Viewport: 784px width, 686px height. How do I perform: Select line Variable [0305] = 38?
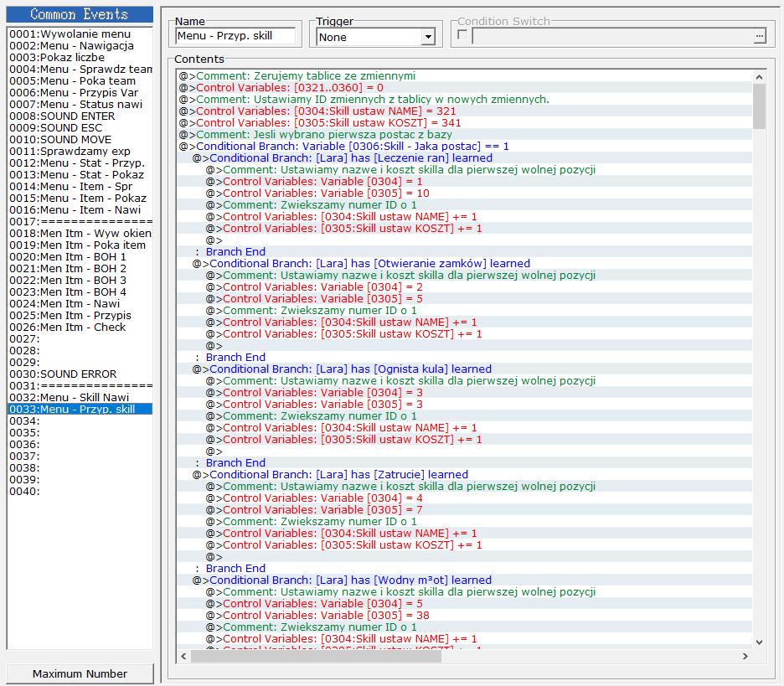tap(465, 616)
